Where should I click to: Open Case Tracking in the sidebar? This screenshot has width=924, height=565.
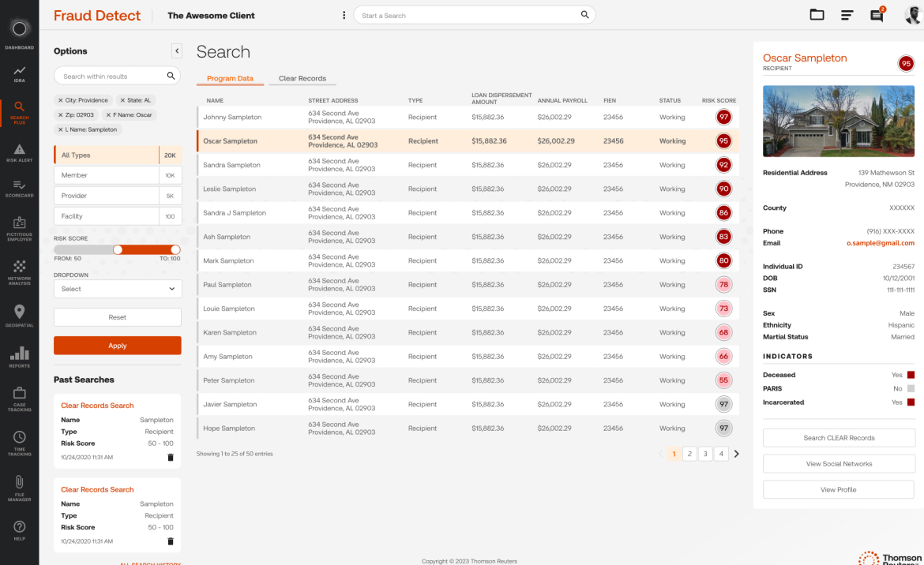20,399
